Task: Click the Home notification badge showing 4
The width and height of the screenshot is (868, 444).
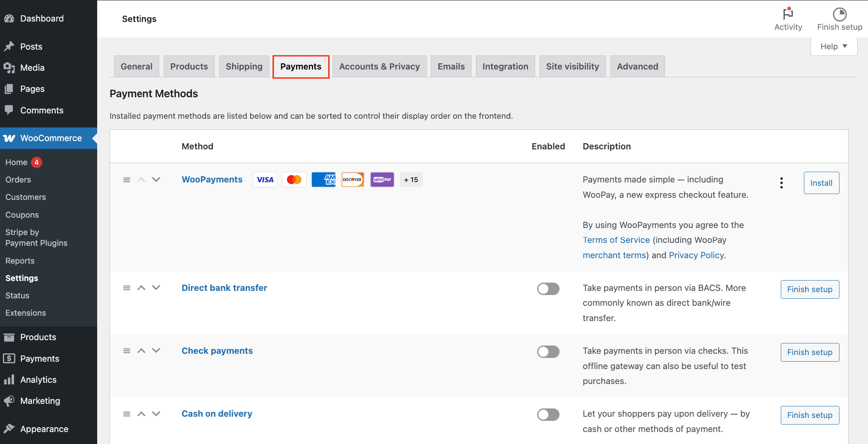Action: tap(36, 162)
